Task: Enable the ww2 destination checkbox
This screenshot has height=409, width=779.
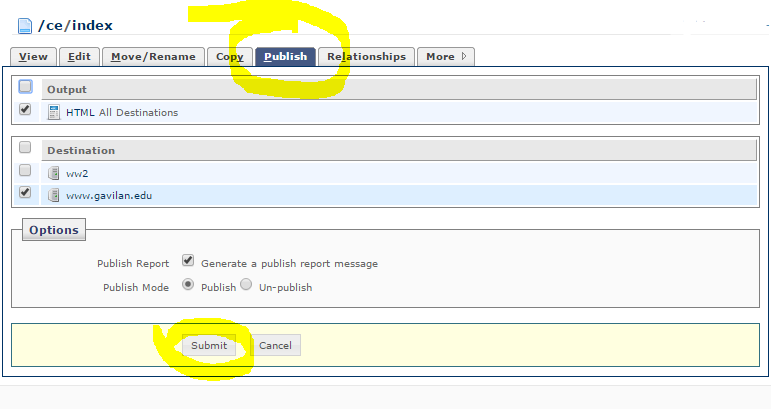Action: (25, 171)
